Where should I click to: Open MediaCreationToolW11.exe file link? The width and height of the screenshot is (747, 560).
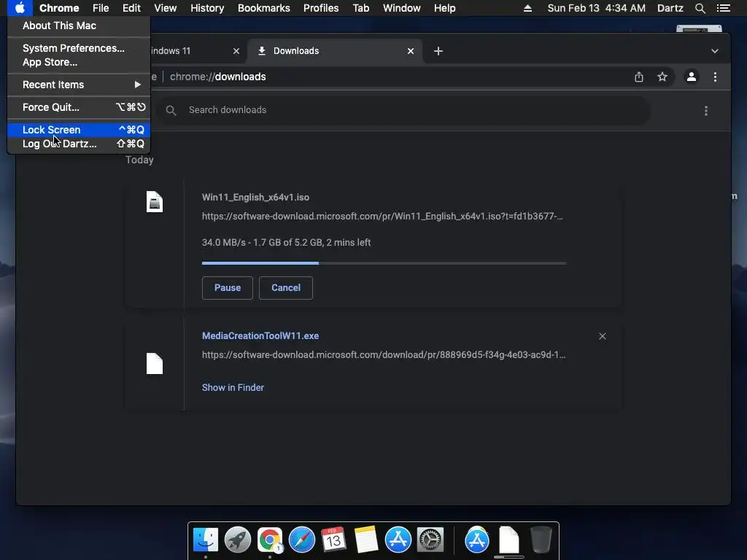coord(260,335)
